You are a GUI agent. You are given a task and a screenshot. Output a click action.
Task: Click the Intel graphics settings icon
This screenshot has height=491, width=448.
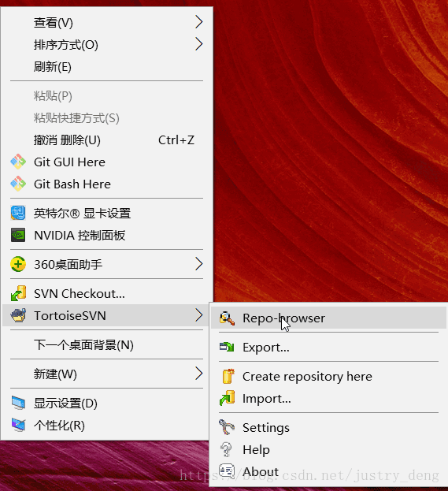(18, 213)
